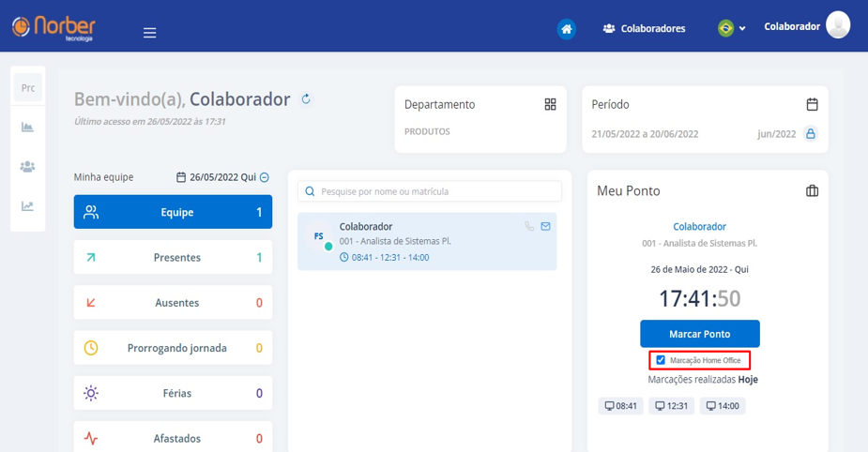This screenshot has width=868, height=452.
Task: Expand the 26/05/2022 date selector
Action: tap(264, 177)
